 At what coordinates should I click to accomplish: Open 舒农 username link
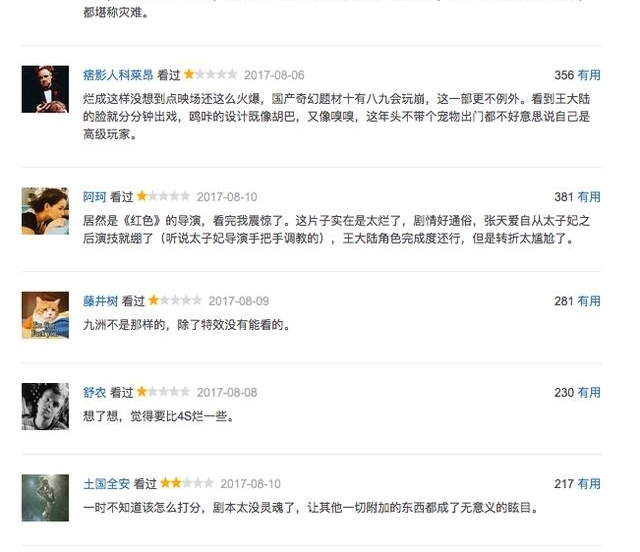point(95,393)
